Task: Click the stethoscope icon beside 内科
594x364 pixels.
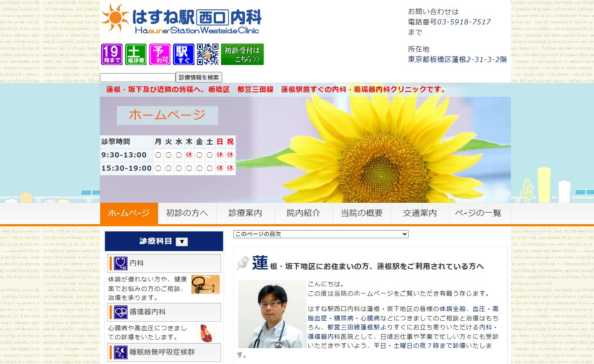Action: [x=121, y=263]
